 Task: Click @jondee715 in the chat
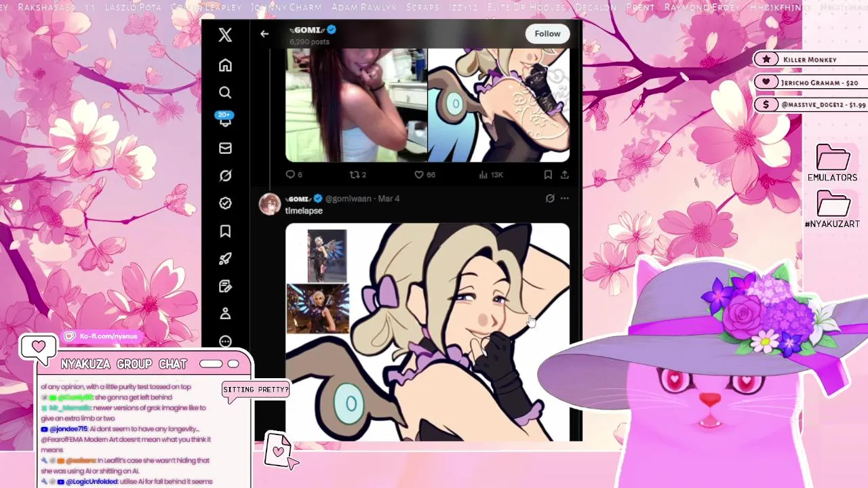pos(68,429)
